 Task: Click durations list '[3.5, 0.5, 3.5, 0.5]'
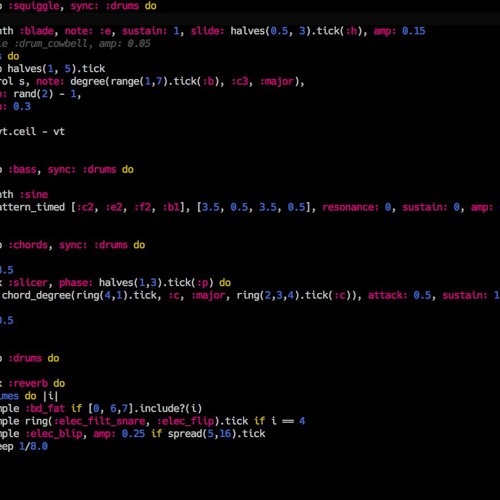[x=254, y=207]
